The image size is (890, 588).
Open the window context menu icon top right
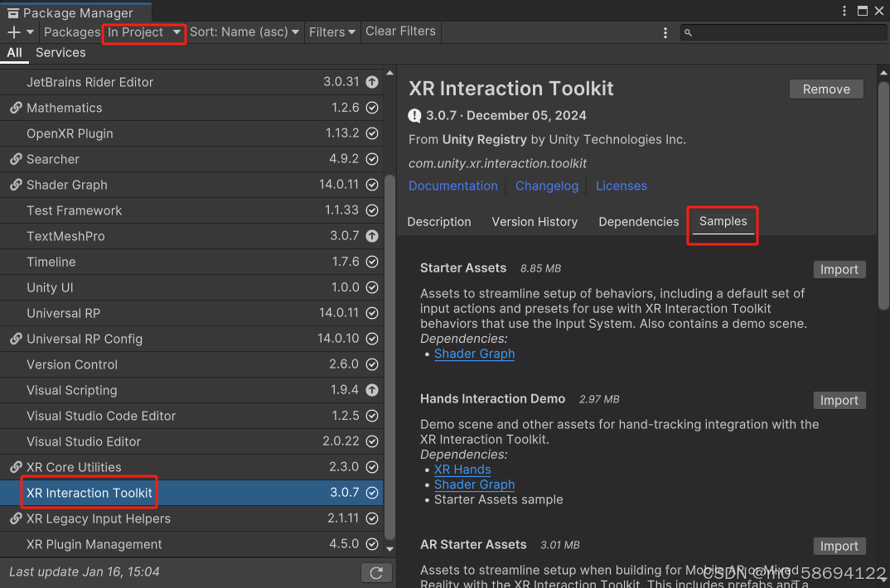(x=844, y=11)
